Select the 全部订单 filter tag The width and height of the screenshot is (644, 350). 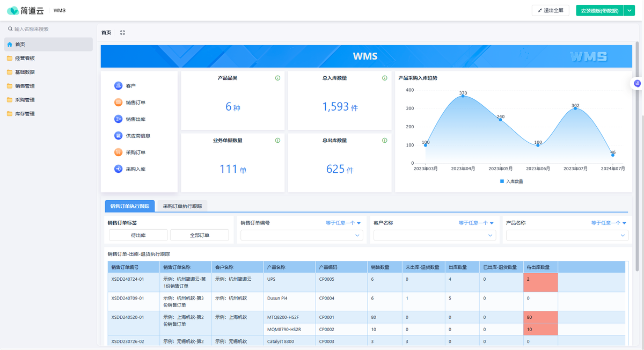tap(200, 235)
